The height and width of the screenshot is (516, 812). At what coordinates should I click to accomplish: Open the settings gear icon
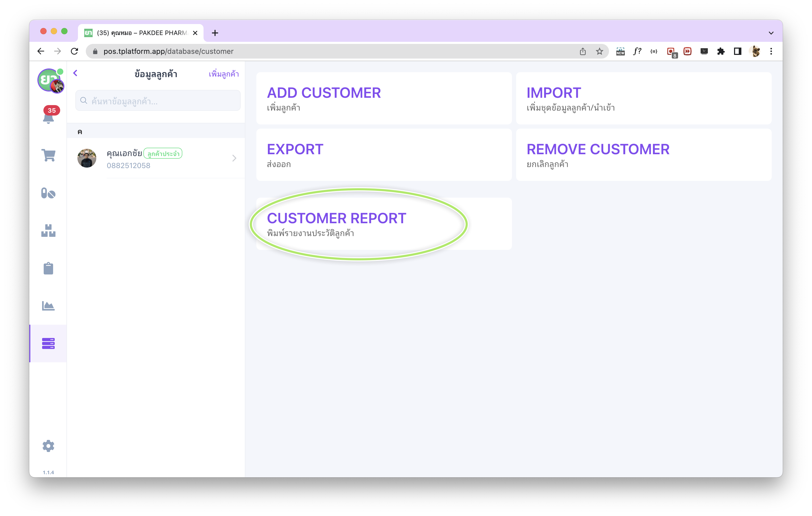(x=48, y=446)
